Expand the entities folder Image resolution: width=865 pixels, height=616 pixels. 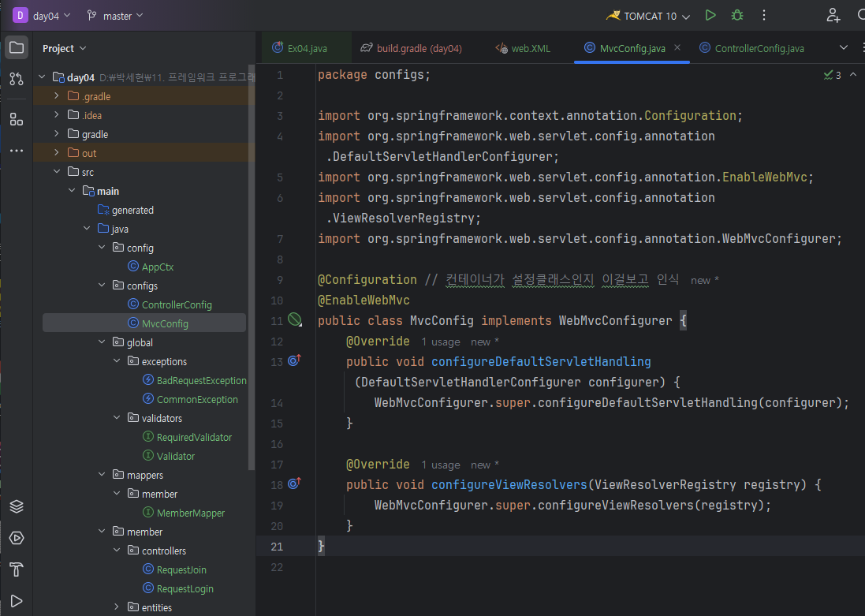coord(117,607)
